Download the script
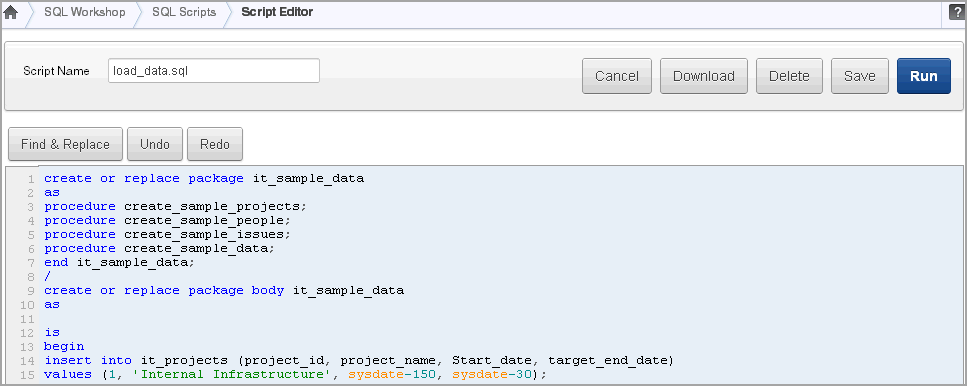Screen dimensions: 967x386 pos(704,76)
